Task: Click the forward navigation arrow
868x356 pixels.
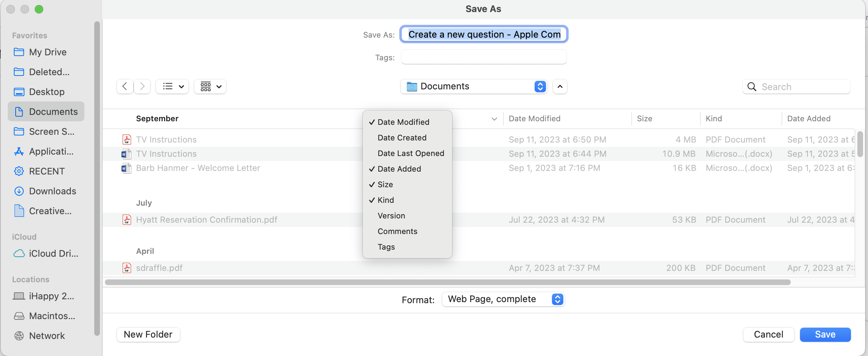Action: [142, 87]
